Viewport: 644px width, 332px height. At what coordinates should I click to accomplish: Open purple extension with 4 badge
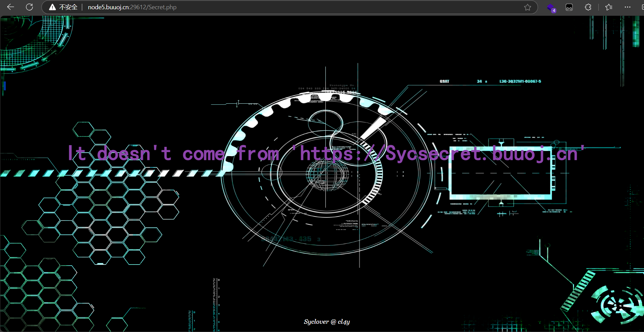(x=551, y=8)
